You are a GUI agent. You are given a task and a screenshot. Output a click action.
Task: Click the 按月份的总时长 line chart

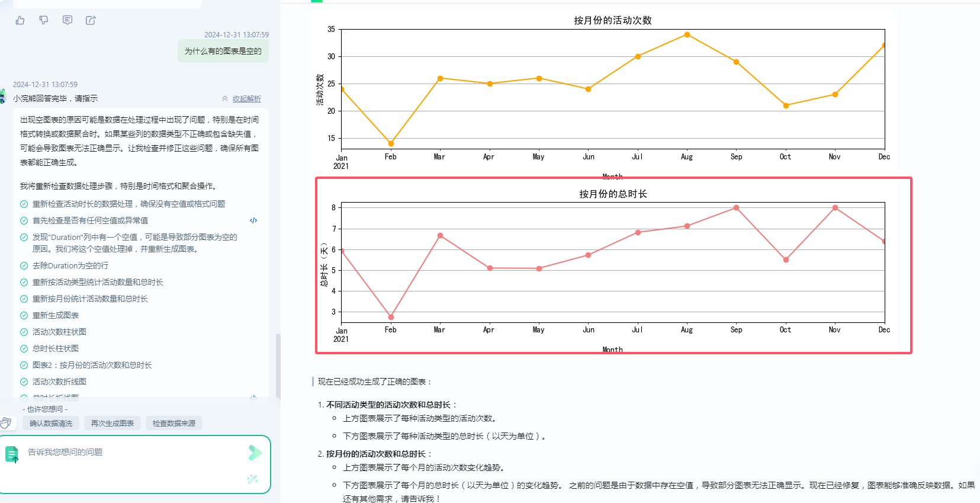point(613,262)
